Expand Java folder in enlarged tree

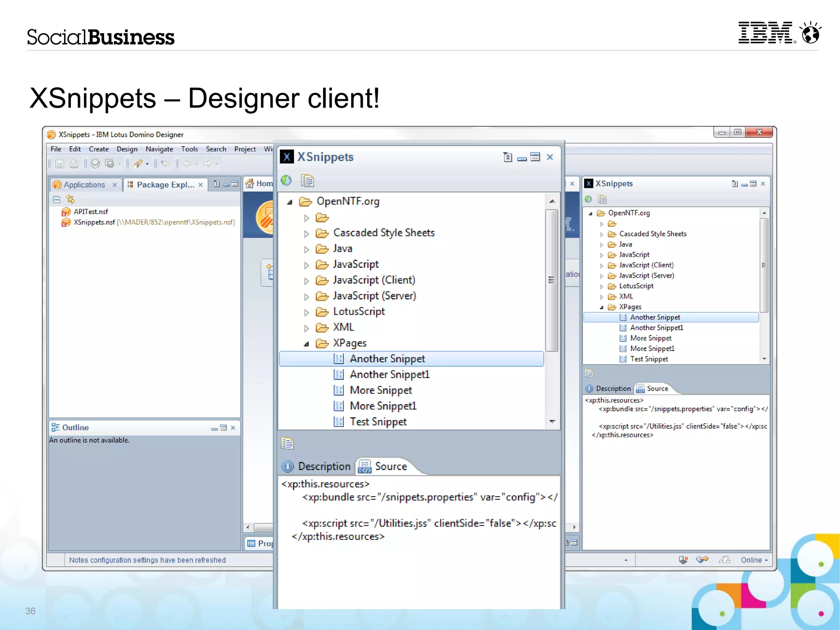[306, 249]
